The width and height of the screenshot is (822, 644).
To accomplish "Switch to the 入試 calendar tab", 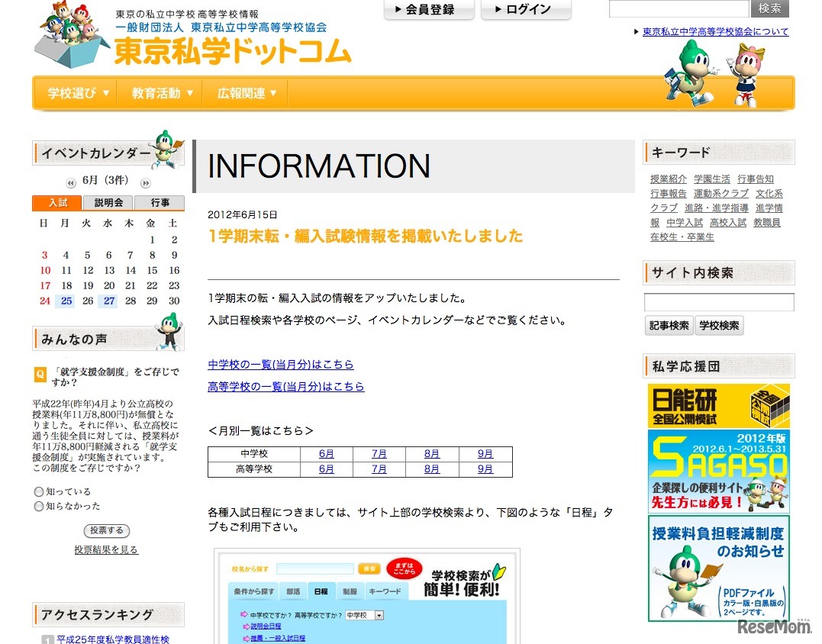I will (x=57, y=203).
